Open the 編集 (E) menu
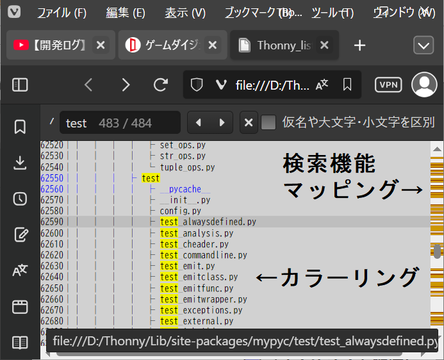This screenshot has width=444, height=360. [126, 13]
